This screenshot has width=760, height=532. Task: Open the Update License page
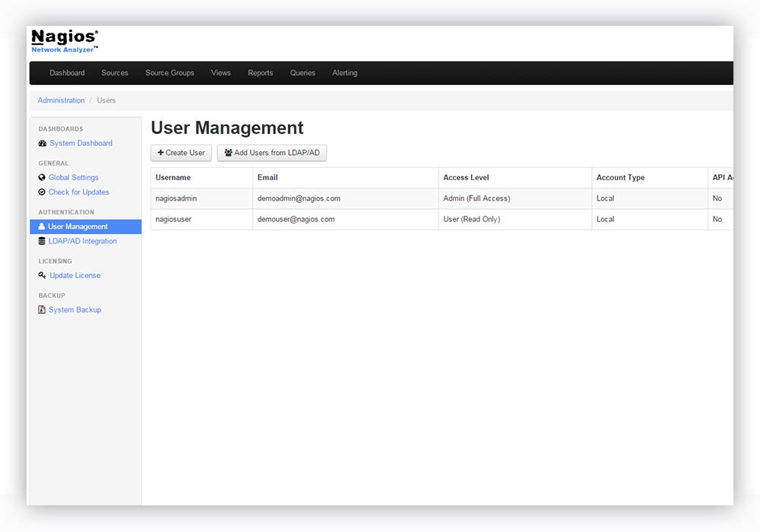(75, 276)
